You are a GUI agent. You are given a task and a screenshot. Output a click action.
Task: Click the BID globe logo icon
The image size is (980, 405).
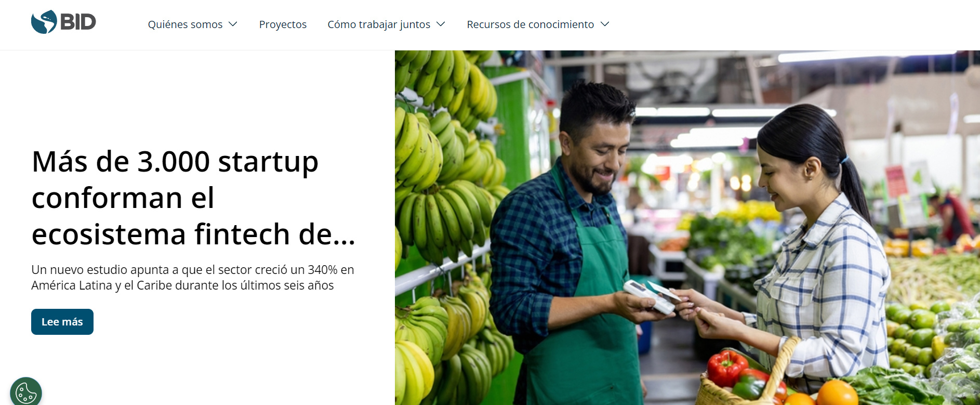pos(44,22)
